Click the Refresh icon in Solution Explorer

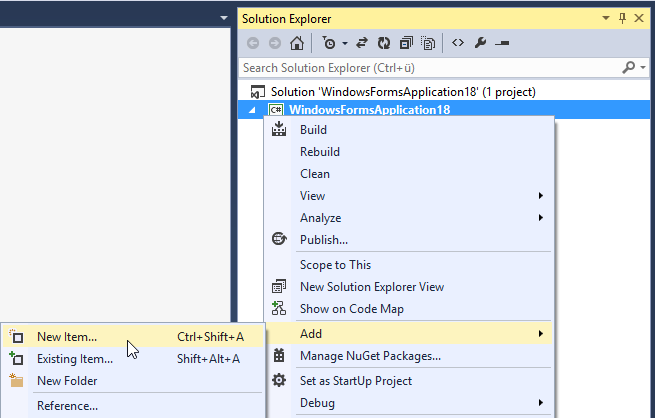(383, 43)
